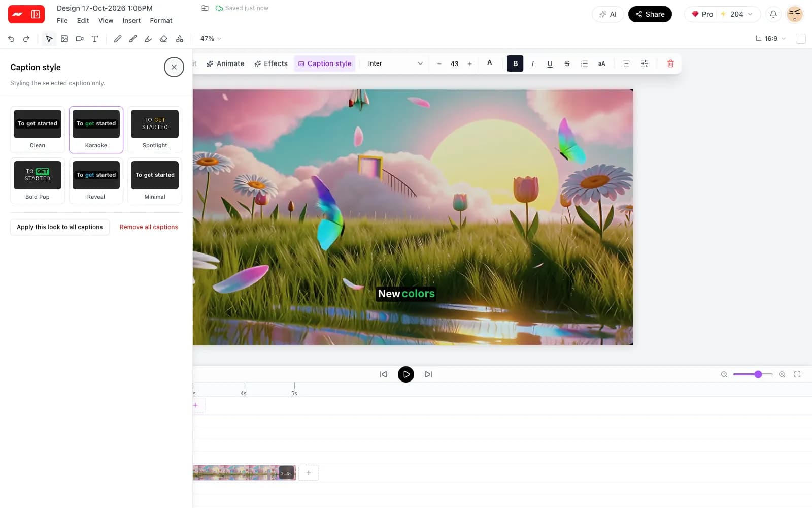Select the highlighter tool
The image size is (812, 508).
click(148, 39)
